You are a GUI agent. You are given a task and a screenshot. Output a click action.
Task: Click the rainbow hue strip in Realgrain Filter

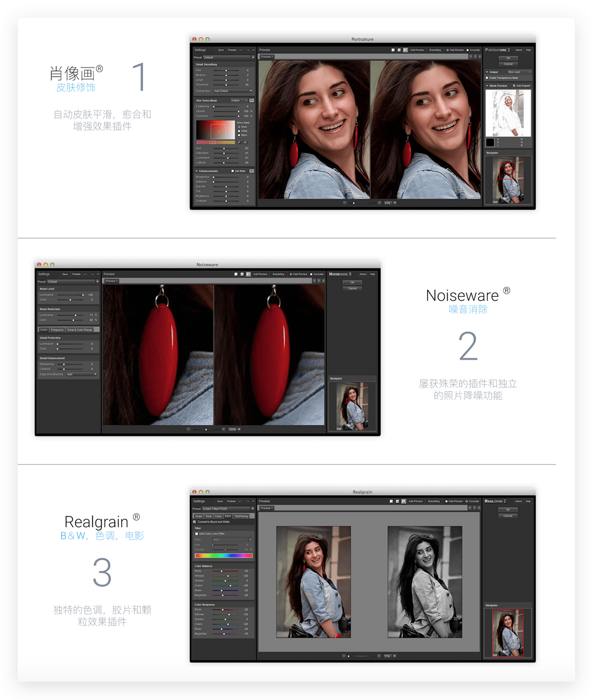(x=224, y=556)
